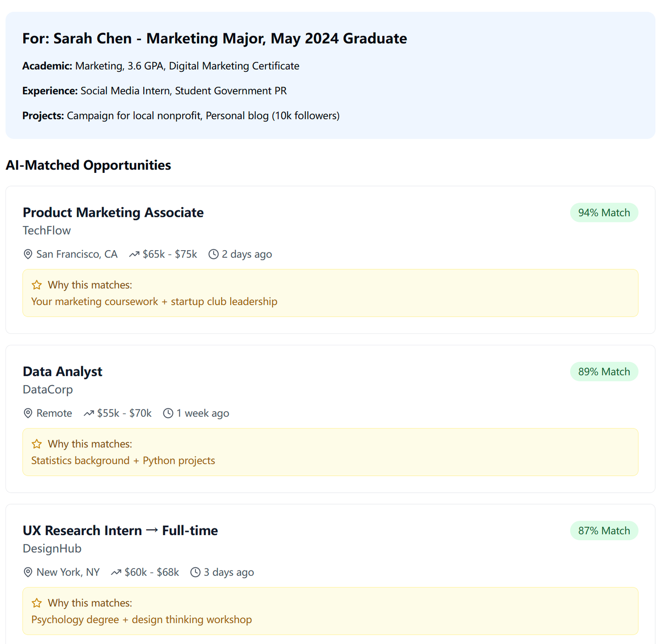Open the Product Marketing Associate job title
The width and height of the screenshot is (659, 644).
(x=113, y=213)
